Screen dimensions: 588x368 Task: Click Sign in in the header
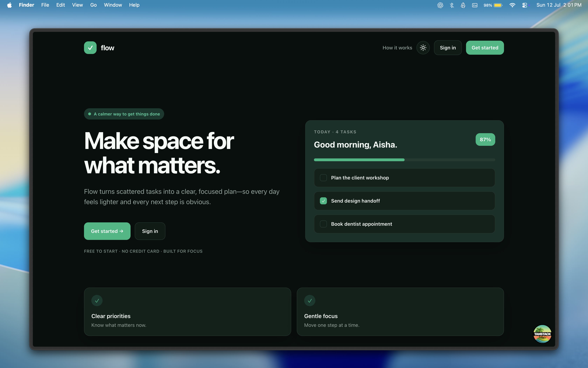(447, 48)
